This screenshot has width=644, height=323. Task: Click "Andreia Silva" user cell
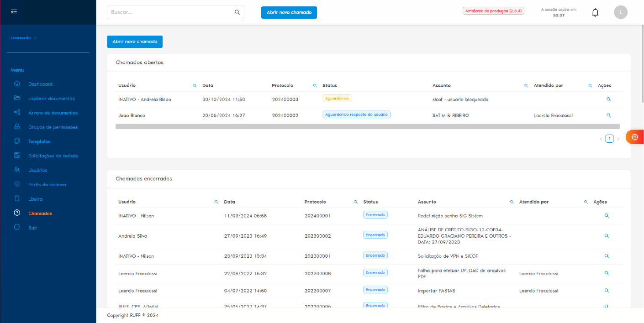132,236
